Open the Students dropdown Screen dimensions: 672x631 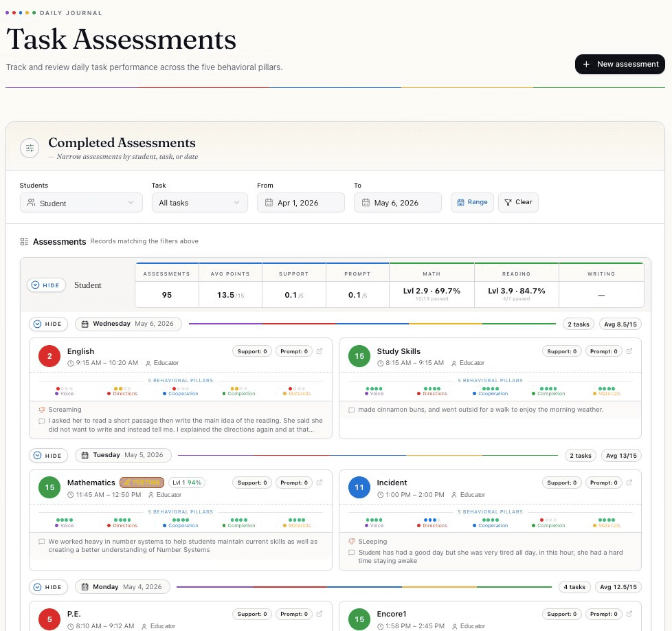[81, 203]
